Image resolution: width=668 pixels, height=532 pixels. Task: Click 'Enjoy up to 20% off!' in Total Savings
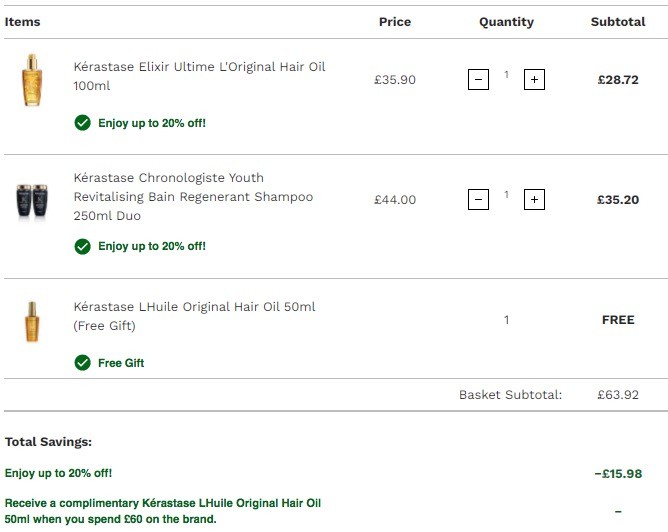click(x=58, y=473)
